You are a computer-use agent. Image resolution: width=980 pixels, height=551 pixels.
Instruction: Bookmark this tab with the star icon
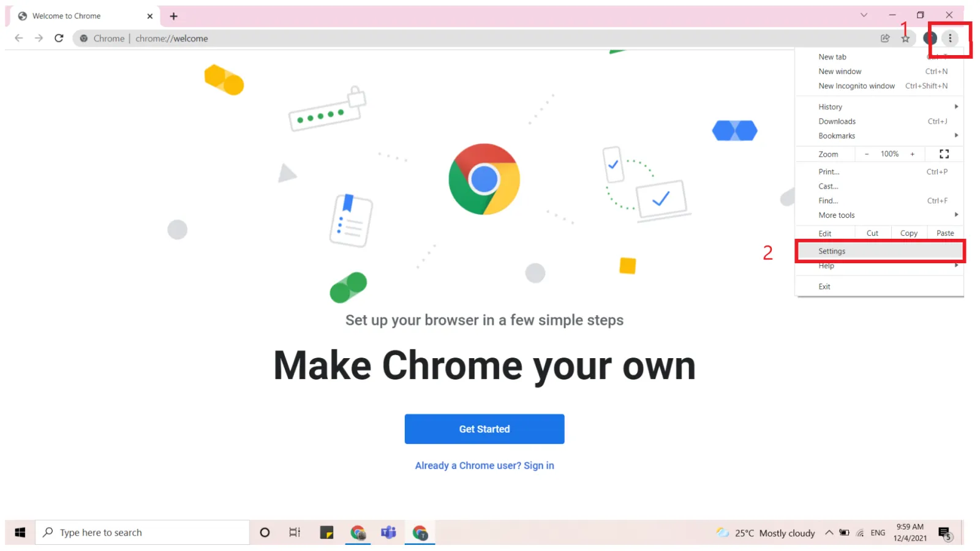tap(905, 39)
